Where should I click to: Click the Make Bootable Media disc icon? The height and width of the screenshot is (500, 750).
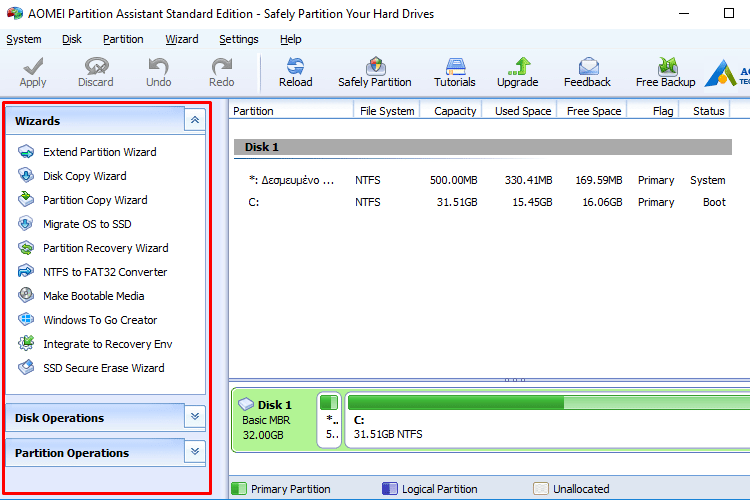26,296
